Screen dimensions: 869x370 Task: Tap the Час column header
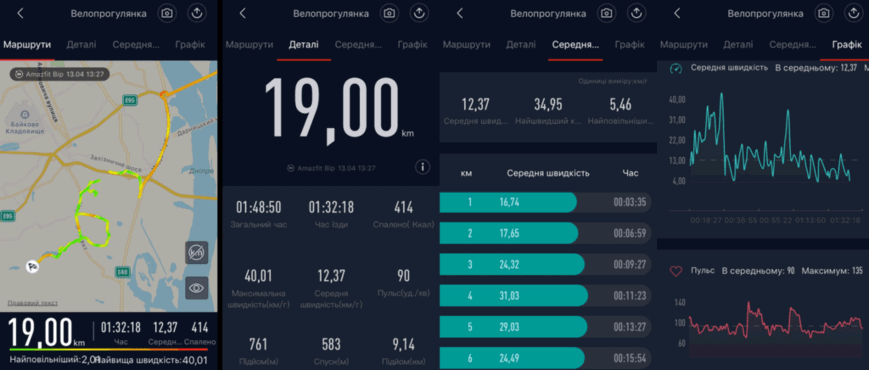[x=630, y=173]
